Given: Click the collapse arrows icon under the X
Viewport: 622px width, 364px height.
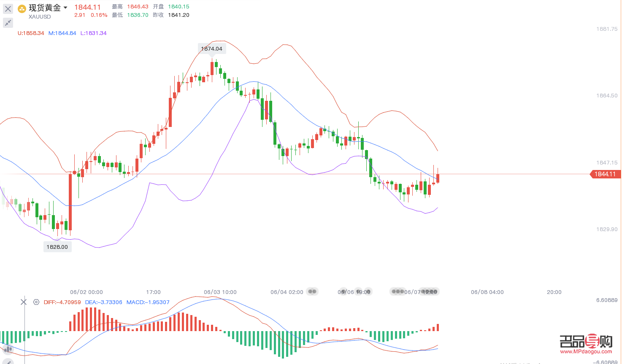Looking at the screenshot, I should tap(8, 23).
